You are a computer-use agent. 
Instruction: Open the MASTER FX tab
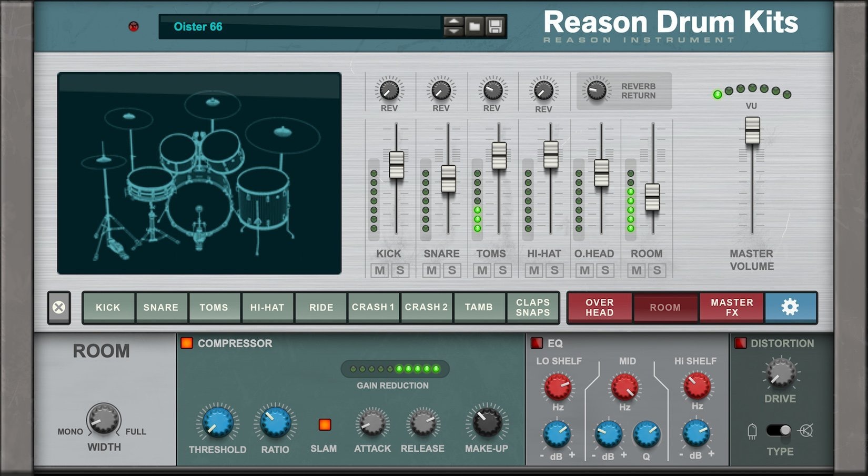pyautogui.click(x=732, y=308)
